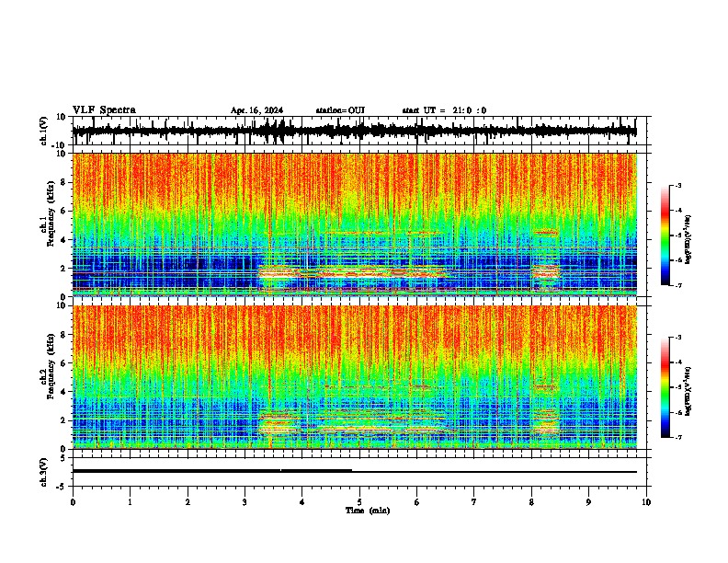The height and width of the screenshot is (563, 728).
Task: Click the ch.2 color bar legend label
Action: click(689, 391)
